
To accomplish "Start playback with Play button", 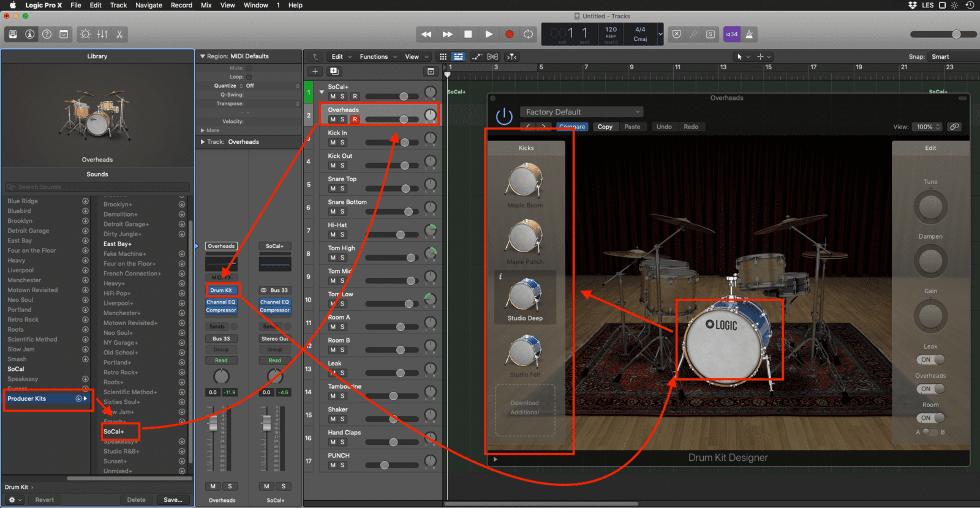I will pos(489,34).
